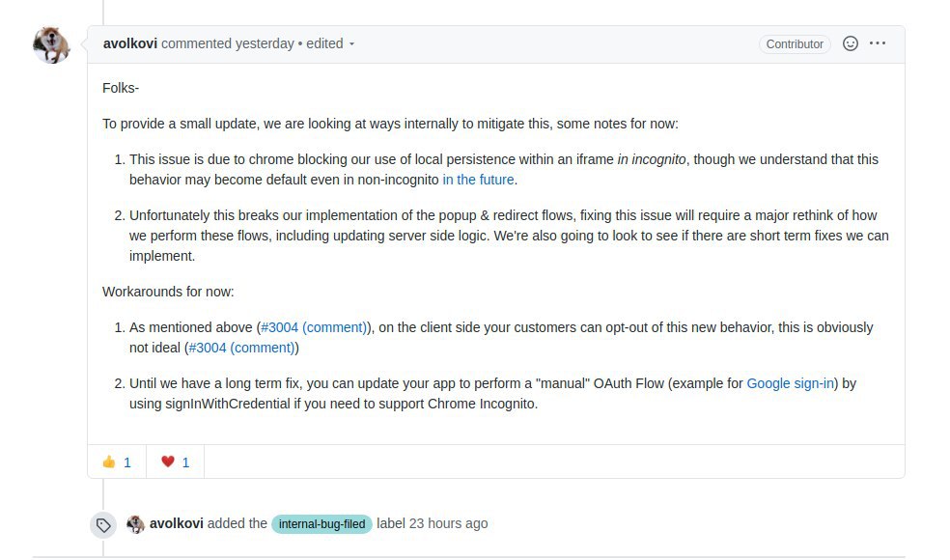
Task: Open the second #3004 (comment) link
Action: tap(241, 348)
